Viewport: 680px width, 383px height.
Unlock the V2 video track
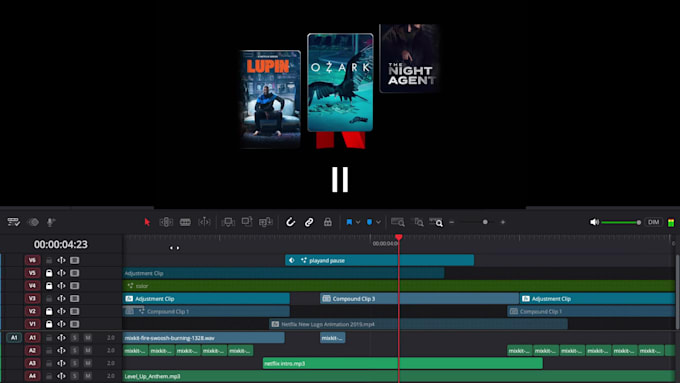(x=49, y=311)
